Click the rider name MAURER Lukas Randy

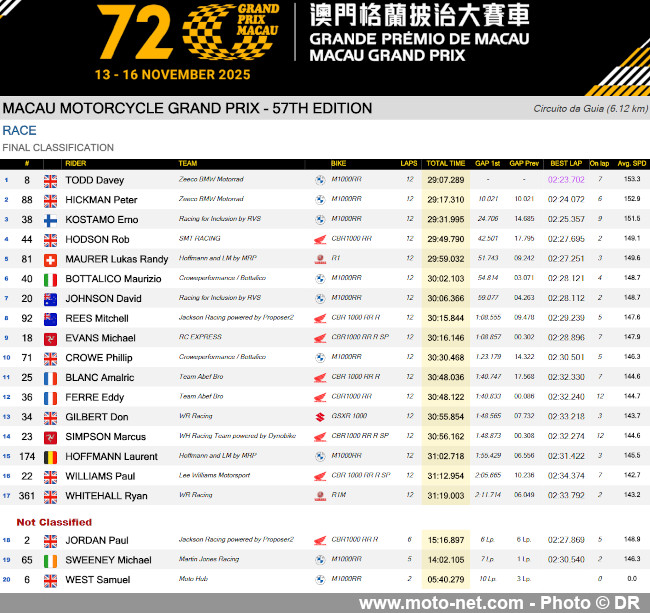[116, 259]
